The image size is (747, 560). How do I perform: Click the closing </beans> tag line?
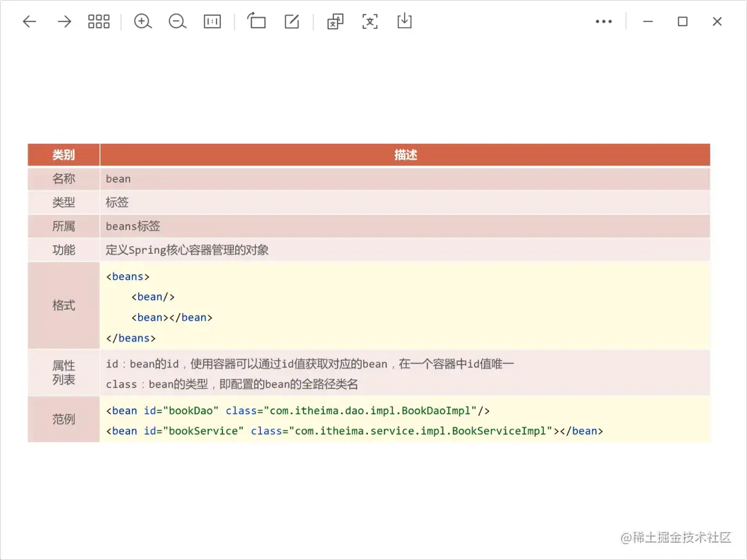(131, 338)
